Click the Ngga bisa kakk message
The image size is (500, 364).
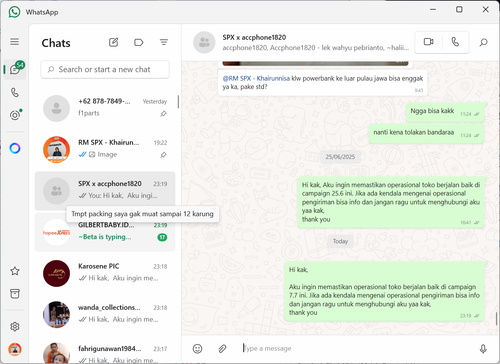[x=445, y=112]
